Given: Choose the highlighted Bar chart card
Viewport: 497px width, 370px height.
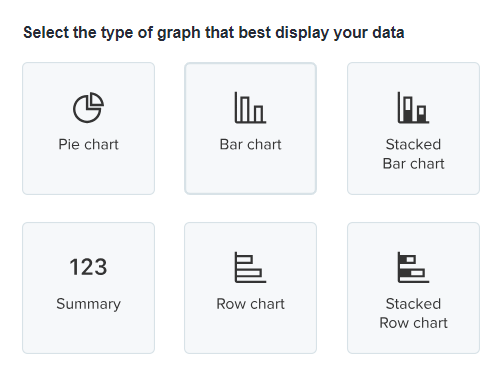Looking at the screenshot, I should pos(250,128).
